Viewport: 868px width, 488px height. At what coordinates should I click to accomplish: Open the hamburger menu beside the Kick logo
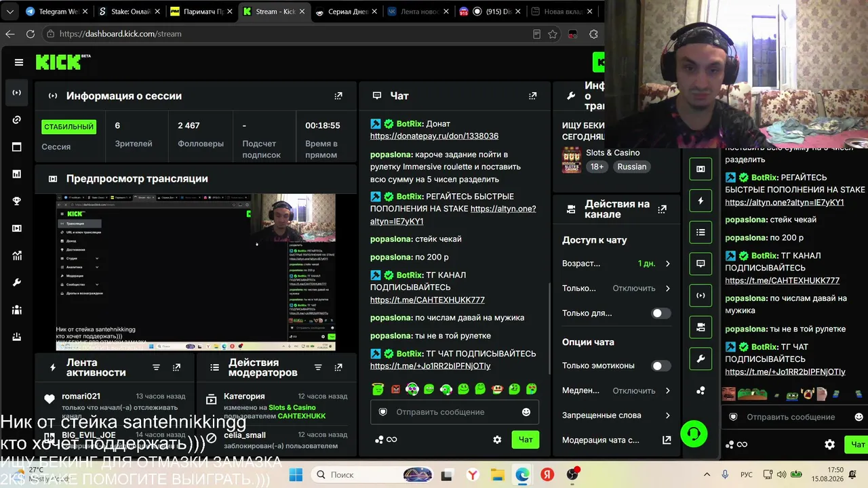(x=19, y=62)
